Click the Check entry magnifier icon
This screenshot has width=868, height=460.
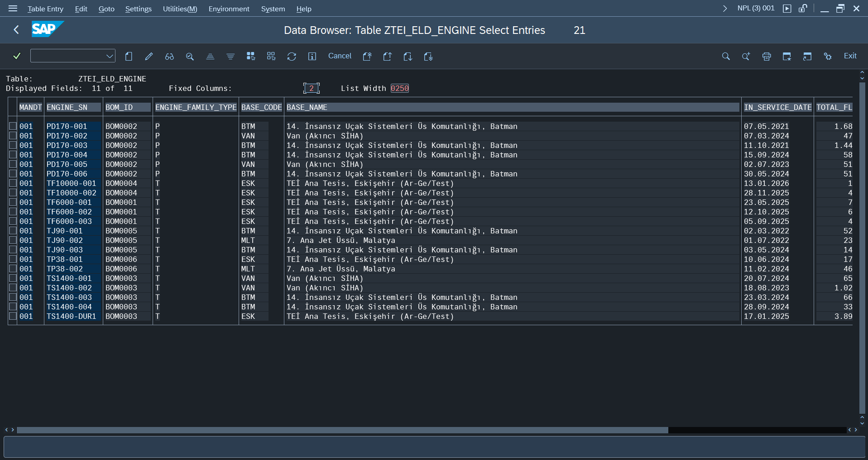pos(190,56)
